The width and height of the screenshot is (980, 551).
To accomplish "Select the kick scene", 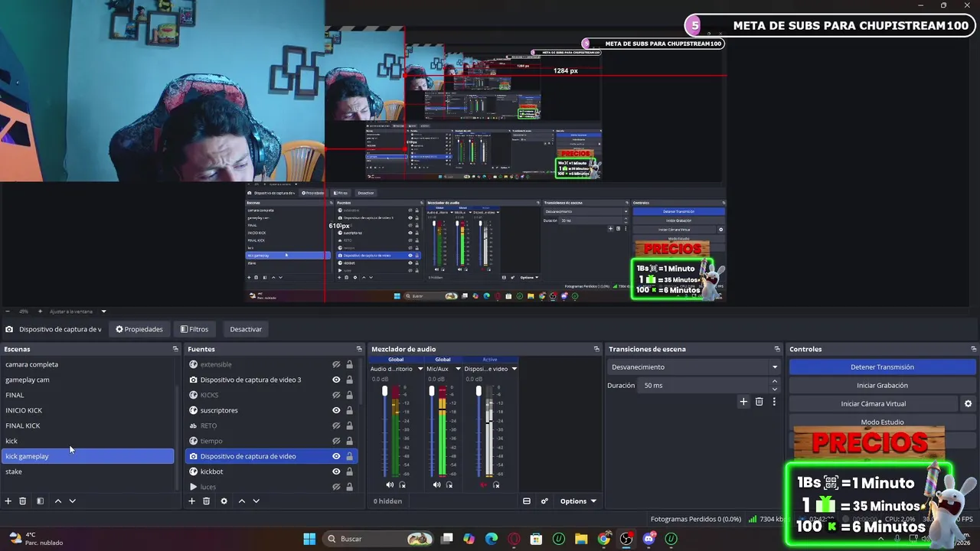I will (x=87, y=441).
